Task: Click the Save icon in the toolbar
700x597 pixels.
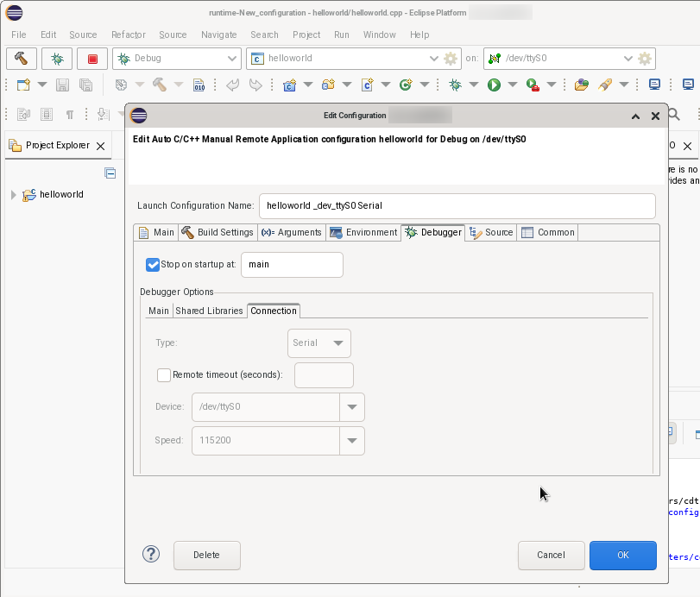Action: (x=60, y=84)
